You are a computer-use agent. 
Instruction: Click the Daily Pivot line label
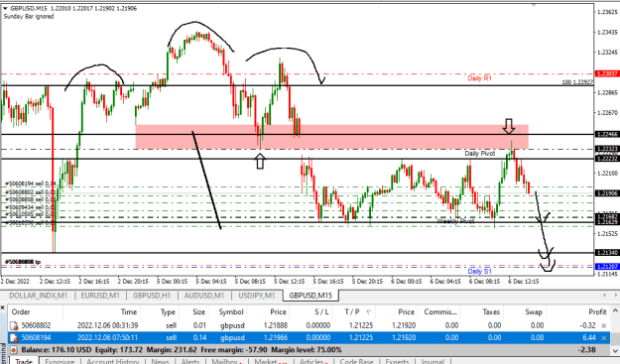[x=479, y=154]
